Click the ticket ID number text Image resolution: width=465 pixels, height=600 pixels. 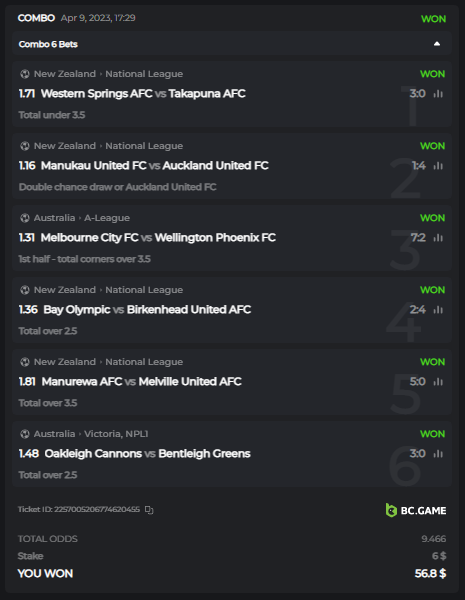(x=97, y=509)
